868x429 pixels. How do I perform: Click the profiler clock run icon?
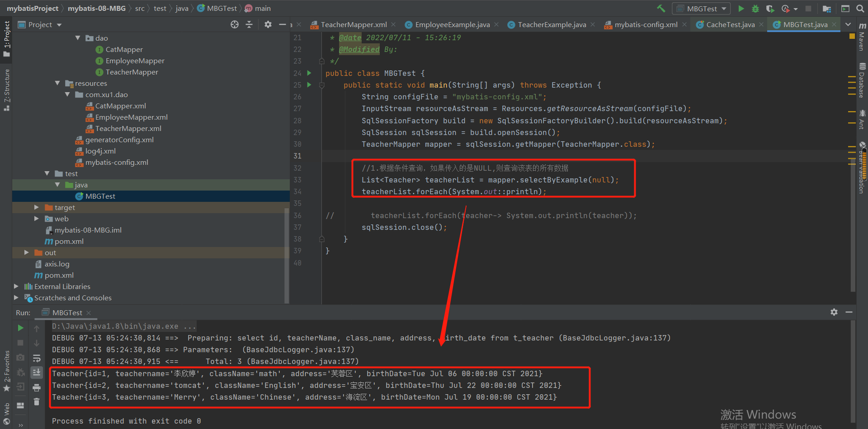786,9
